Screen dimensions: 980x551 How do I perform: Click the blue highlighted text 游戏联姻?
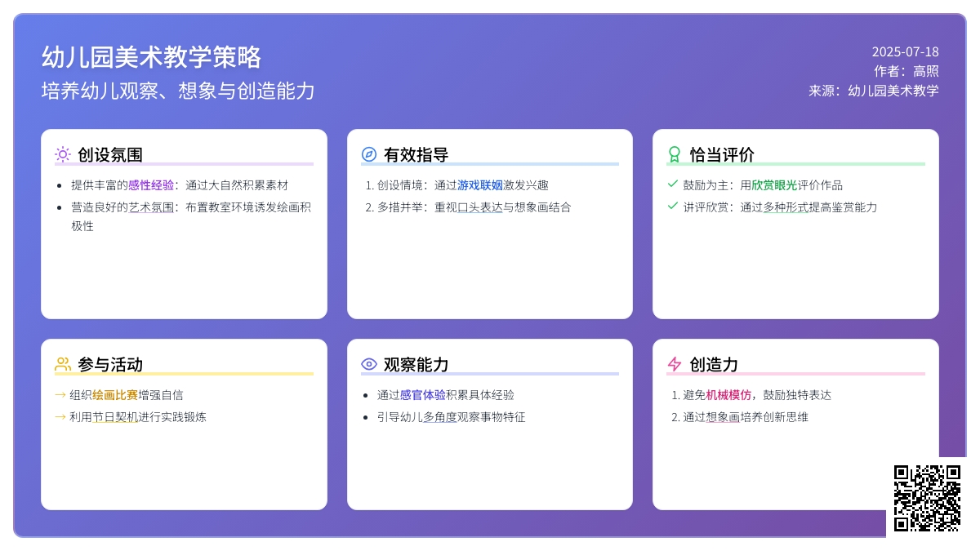pos(480,185)
